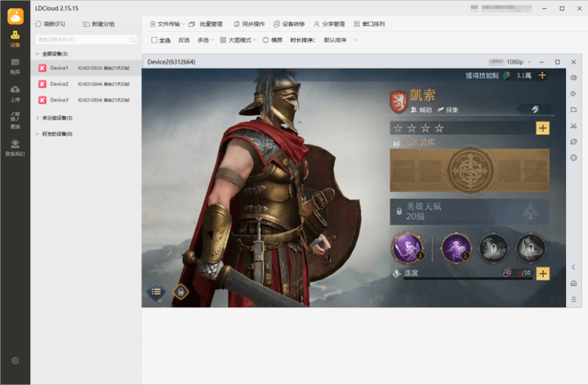Image resolution: width=588 pixels, height=385 pixels.
Task: Tap the 英雄天賦 20級 panel
Action: pyautogui.click(x=470, y=212)
